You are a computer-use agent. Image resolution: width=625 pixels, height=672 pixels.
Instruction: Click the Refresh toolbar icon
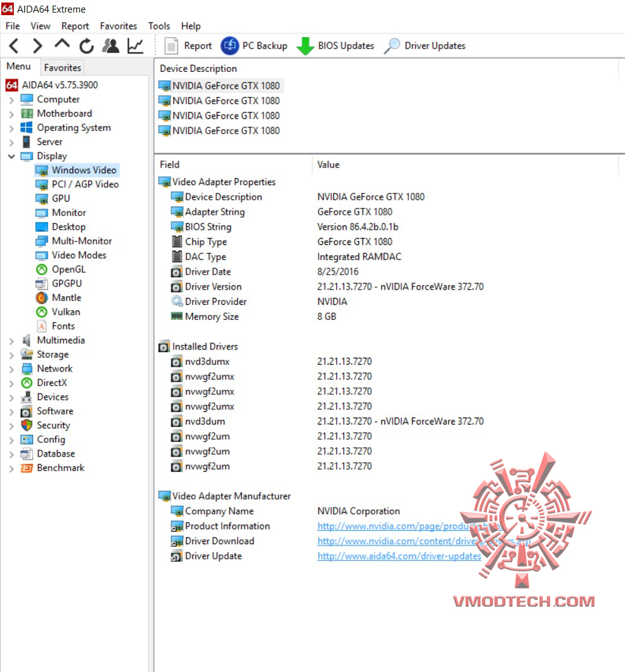point(86,46)
